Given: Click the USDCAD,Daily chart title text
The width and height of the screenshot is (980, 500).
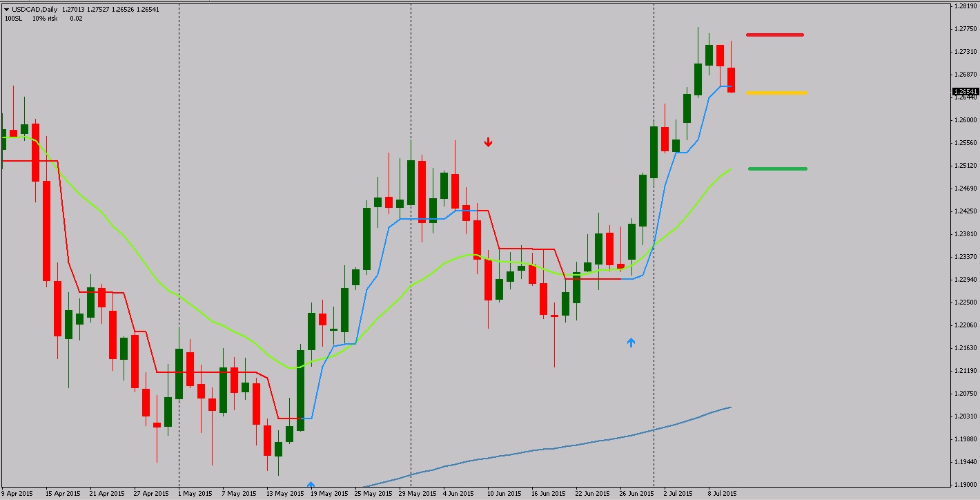Looking at the screenshot, I should click(35, 10).
